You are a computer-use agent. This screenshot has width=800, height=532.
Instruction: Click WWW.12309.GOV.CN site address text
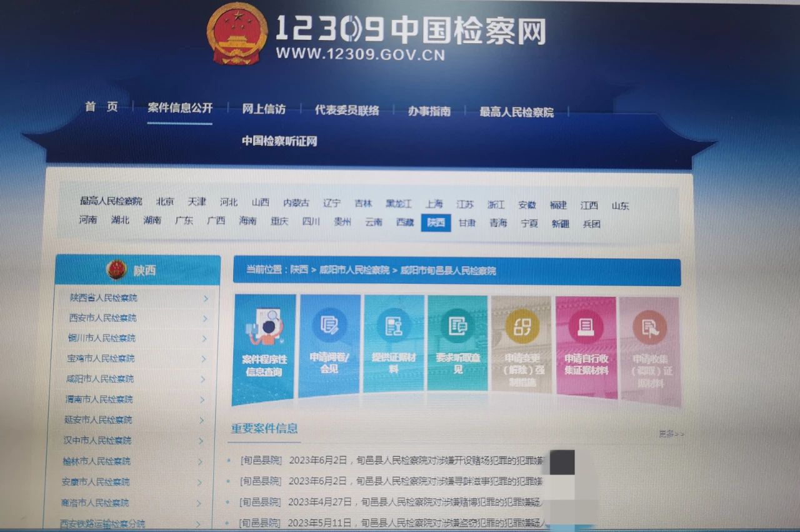360,54
